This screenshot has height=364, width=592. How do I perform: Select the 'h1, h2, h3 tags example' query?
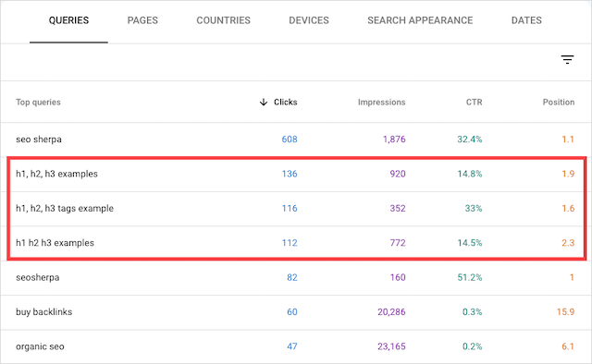click(65, 208)
